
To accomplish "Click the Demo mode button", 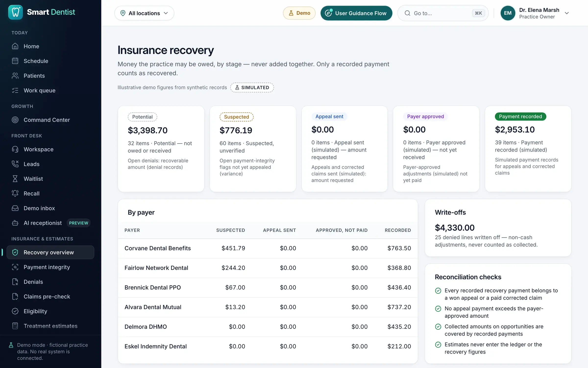I will [299, 13].
